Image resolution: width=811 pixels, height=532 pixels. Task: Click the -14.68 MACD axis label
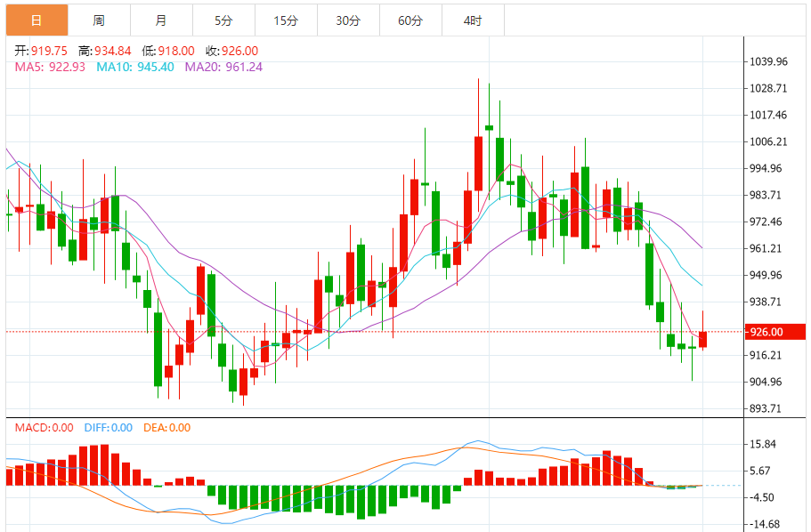point(765,524)
